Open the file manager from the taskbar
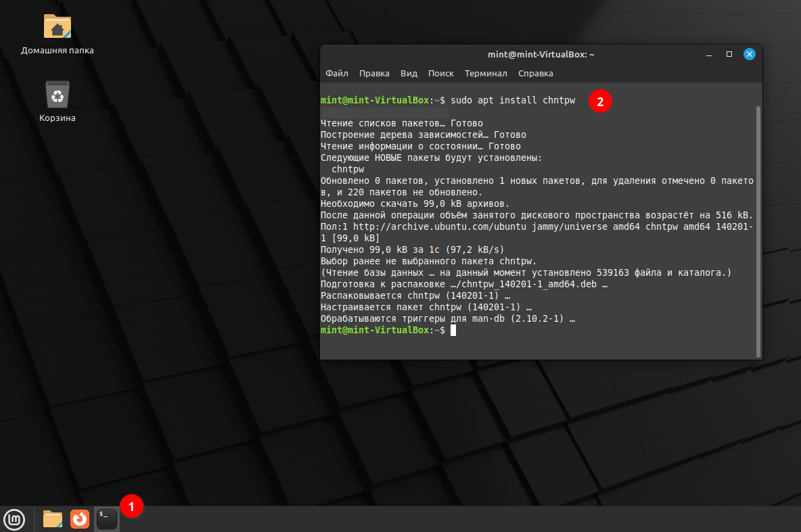Viewport: 801px width, 532px height. [52, 519]
